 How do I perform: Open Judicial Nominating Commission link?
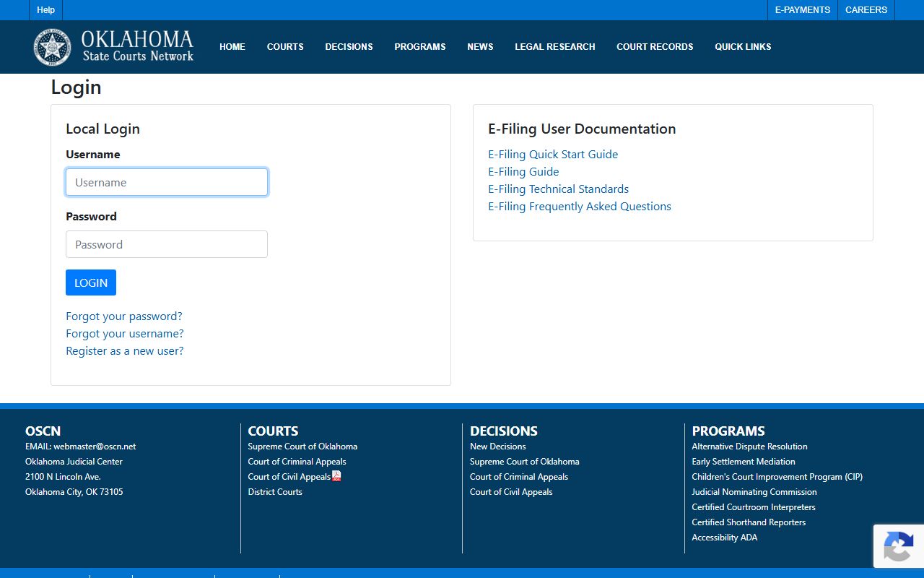pyautogui.click(x=754, y=492)
